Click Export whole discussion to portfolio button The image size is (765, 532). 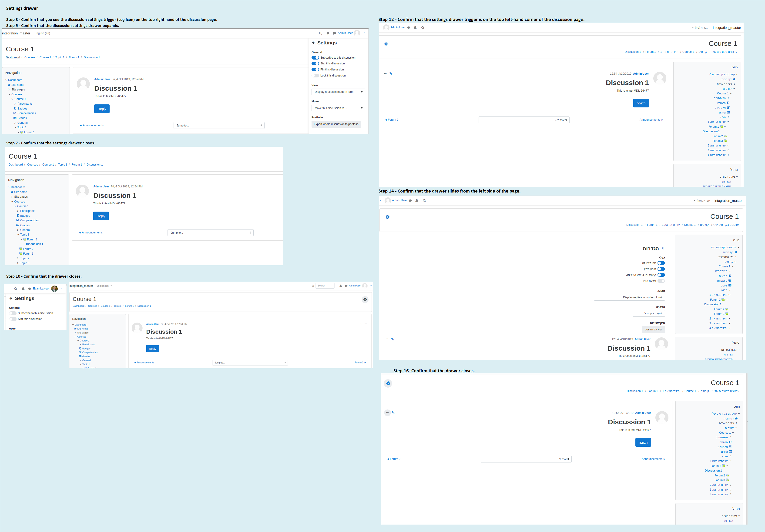336,124
